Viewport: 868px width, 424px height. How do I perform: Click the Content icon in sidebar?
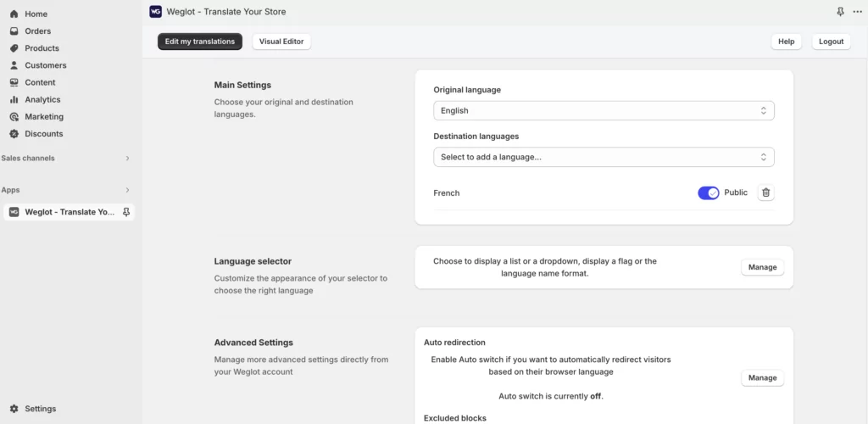(14, 82)
